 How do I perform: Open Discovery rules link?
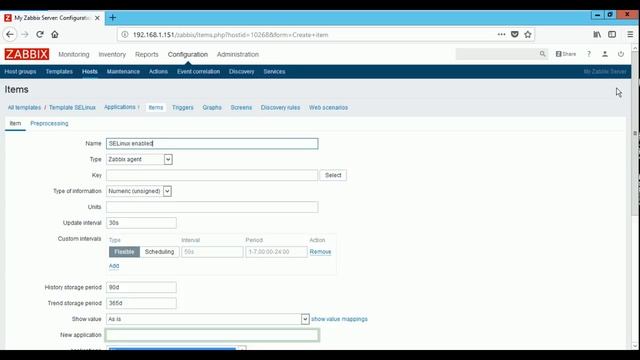pyautogui.click(x=280, y=108)
